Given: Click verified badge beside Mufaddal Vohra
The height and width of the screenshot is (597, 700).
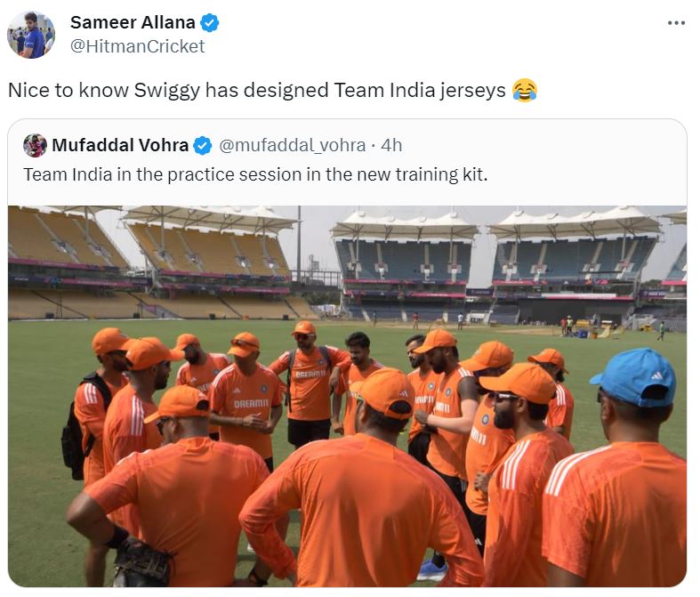Looking at the screenshot, I should 203,145.
